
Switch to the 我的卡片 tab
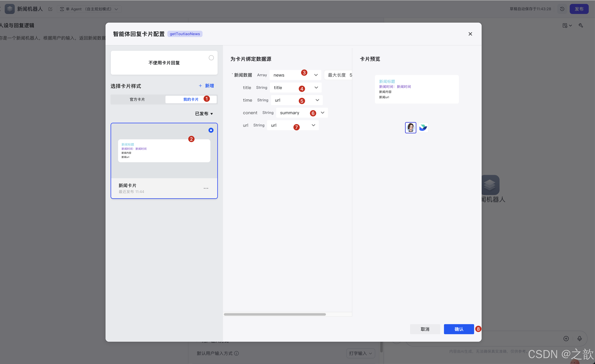tap(191, 99)
